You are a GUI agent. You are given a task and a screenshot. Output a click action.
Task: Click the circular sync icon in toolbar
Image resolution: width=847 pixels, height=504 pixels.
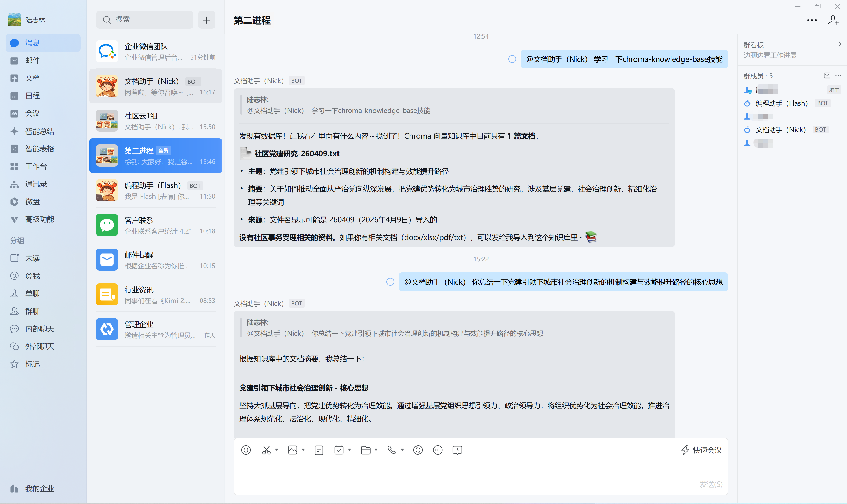click(418, 450)
